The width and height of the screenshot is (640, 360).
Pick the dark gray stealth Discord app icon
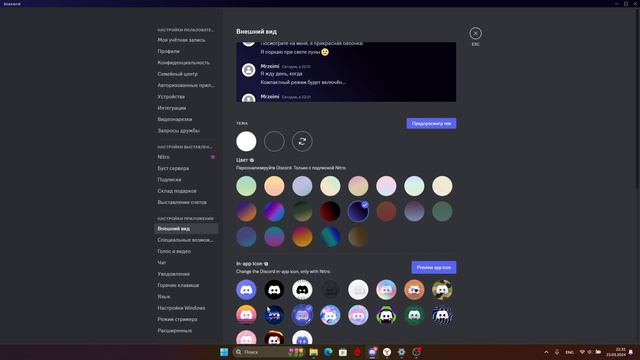(330, 290)
